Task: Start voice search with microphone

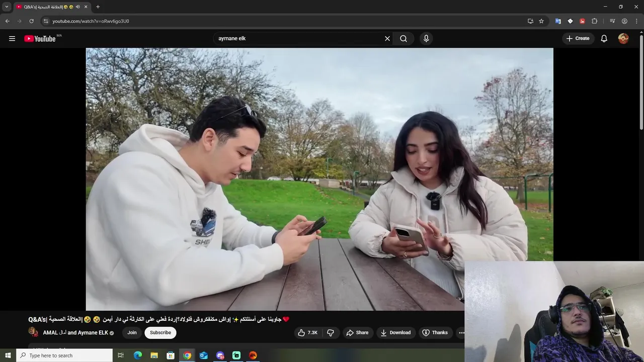Action: (x=426, y=38)
